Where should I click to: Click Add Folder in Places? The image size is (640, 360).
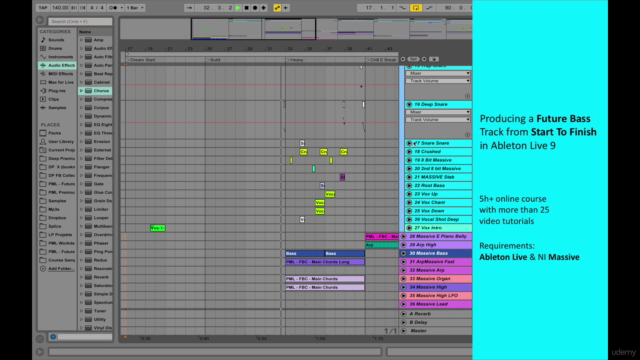[61, 269]
